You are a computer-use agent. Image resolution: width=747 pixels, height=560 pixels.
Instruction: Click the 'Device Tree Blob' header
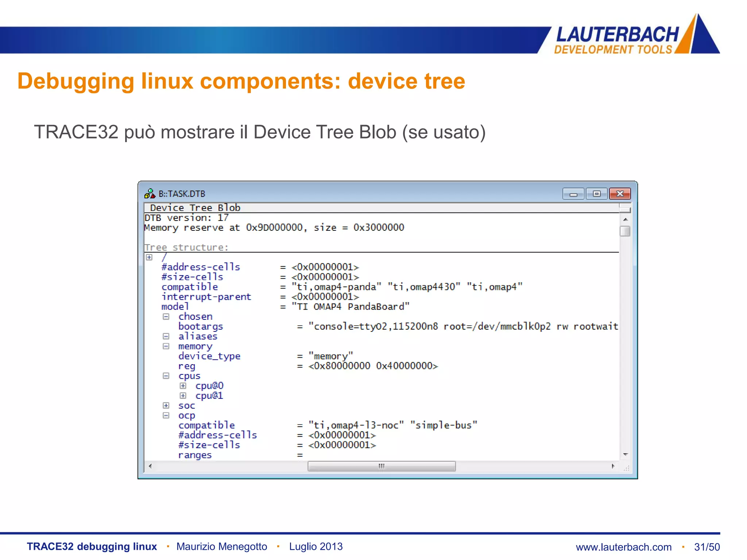(195, 208)
